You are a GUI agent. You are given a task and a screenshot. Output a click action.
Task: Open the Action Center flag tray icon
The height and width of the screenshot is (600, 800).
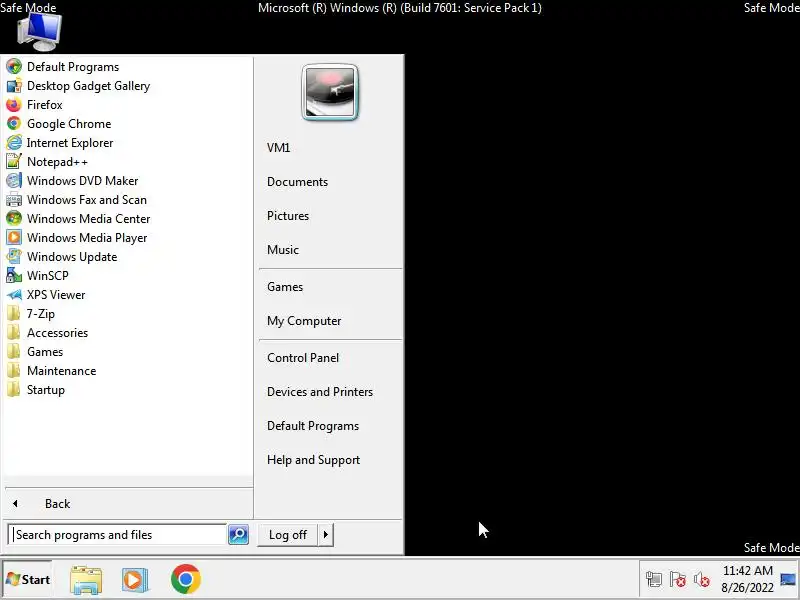coord(678,580)
